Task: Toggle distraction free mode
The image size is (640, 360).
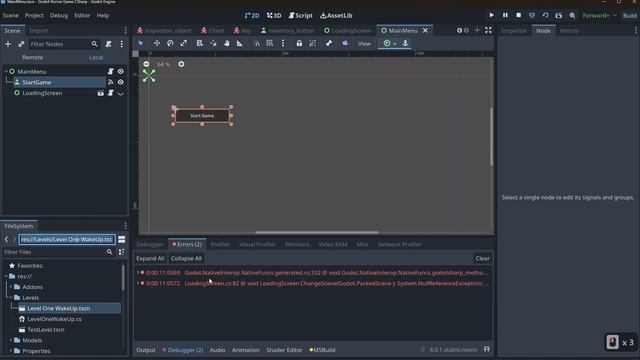Action: tap(488, 30)
